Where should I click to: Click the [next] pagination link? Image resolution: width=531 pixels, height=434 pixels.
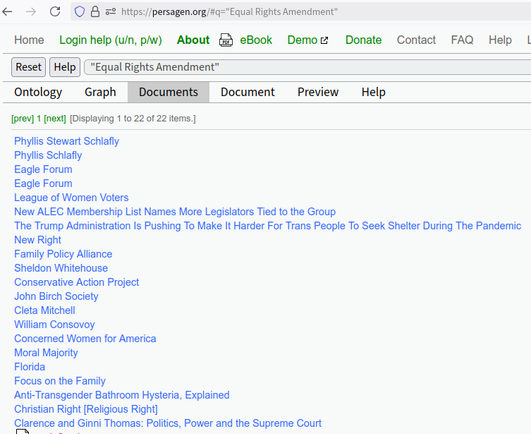coord(55,119)
